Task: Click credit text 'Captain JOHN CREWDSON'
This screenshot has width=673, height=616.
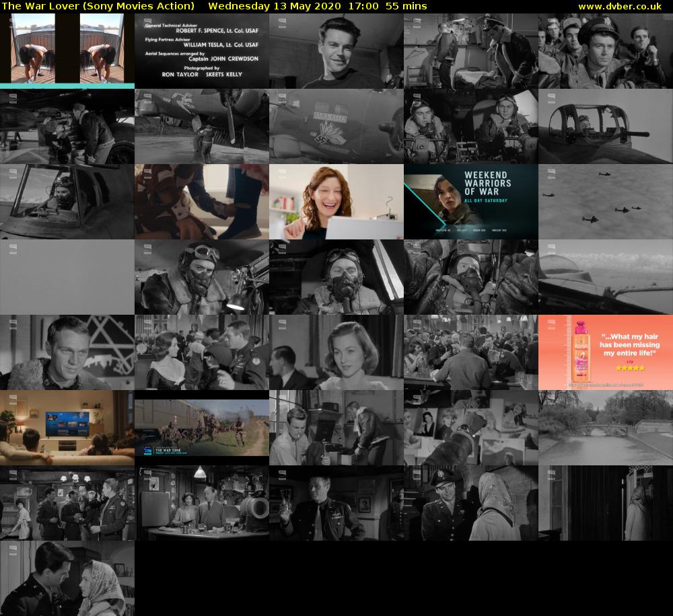Action: (x=223, y=59)
